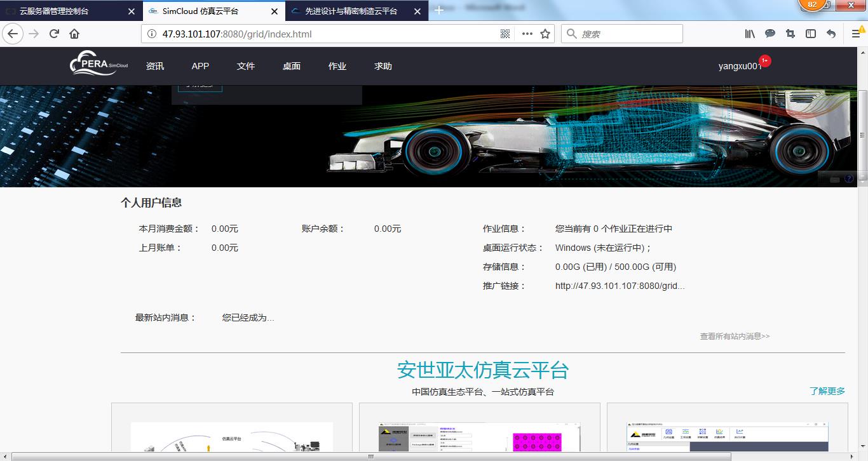The height and width of the screenshot is (461, 868).
Task: Click the orange 82 badge at top
Action: [812, 5]
